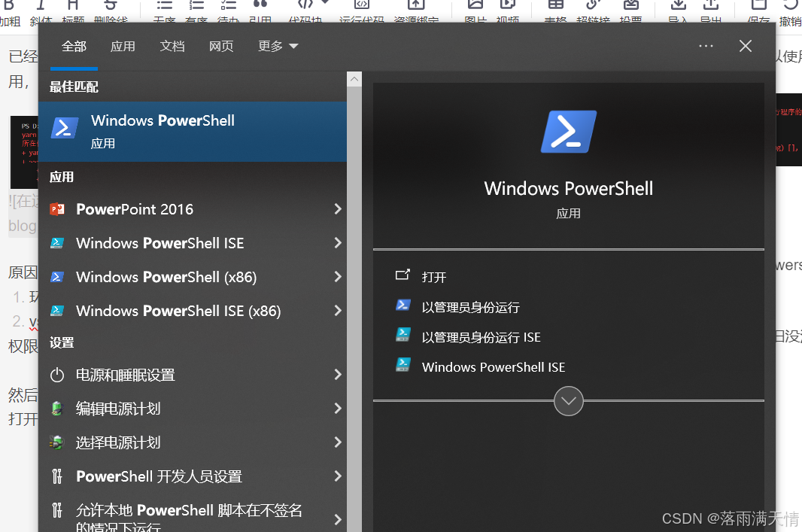This screenshot has height=532, width=802.
Task: Open the Windows PowerShell best match result
Action: point(193,132)
